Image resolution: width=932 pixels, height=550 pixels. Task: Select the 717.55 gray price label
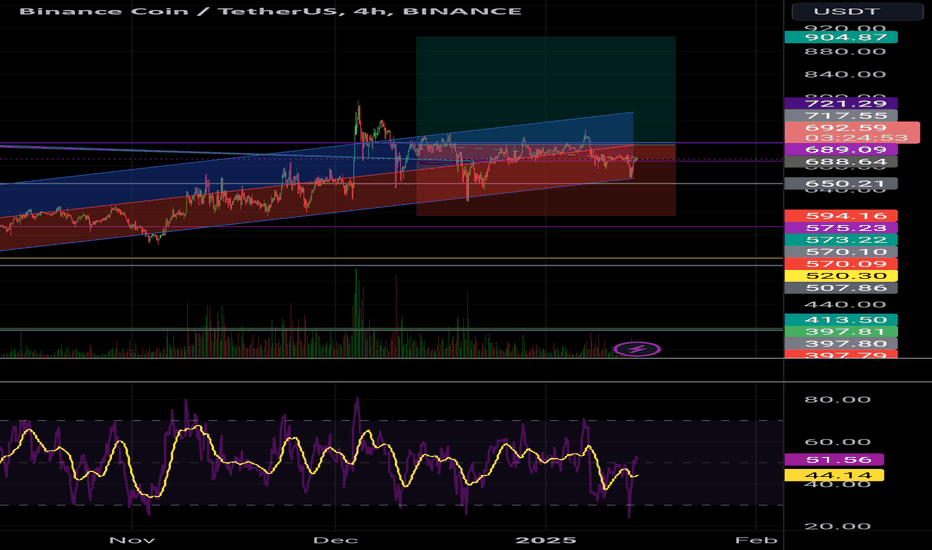point(841,115)
